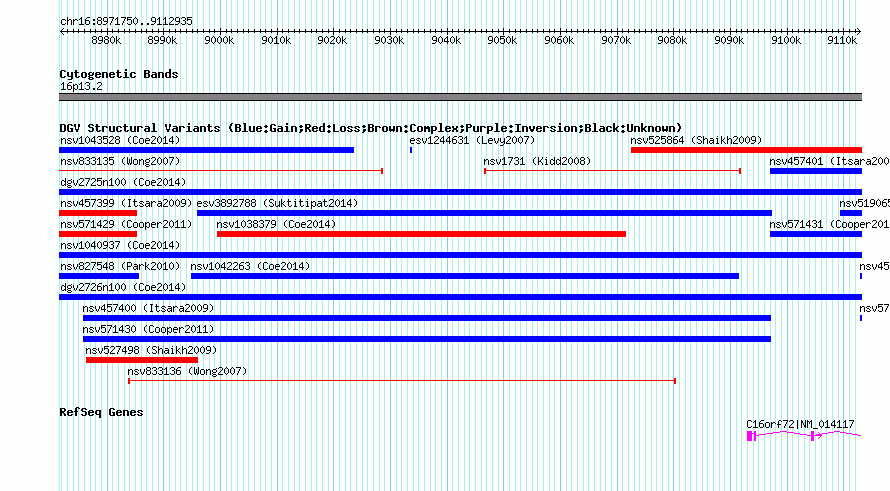Select the magenta C16orf72 gene model
The width and height of the screenshot is (890, 491).
[804, 435]
